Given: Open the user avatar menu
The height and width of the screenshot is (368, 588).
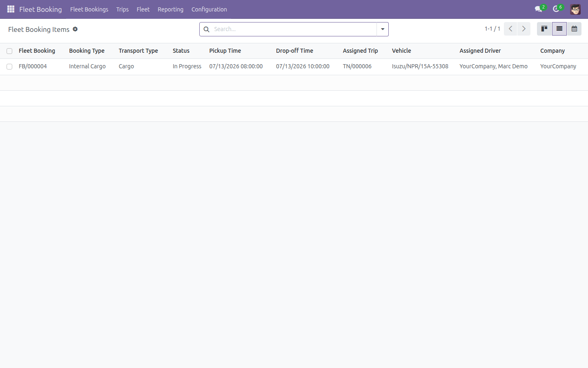Looking at the screenshot, I should click(575, 9).
